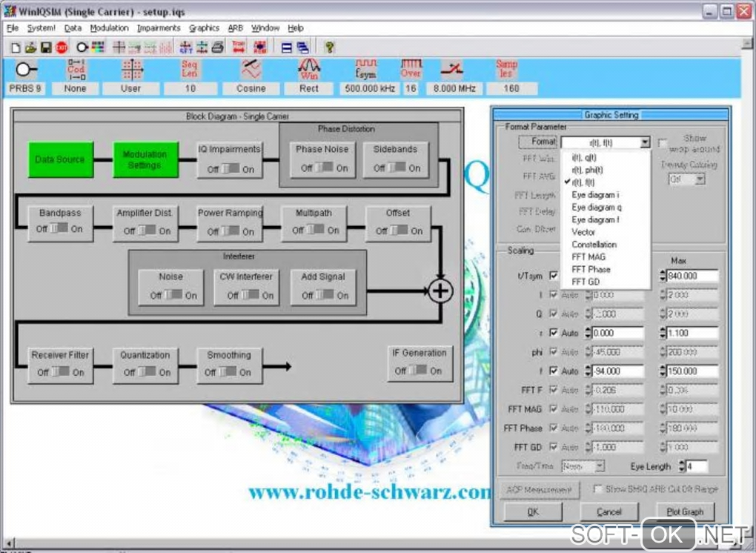This screenshot has height=553, width=756.
Task: Save setup with the floppy disk icon
Action: tap(46, 47)
